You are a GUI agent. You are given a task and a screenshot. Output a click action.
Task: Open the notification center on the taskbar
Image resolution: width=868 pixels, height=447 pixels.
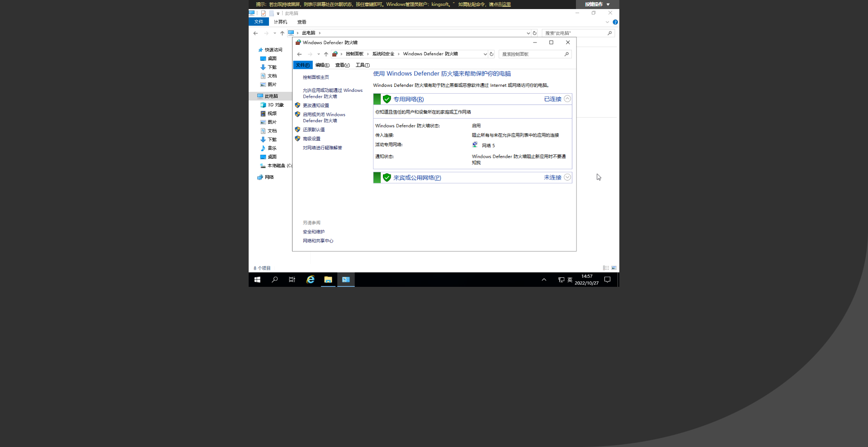tap(608, 280)
